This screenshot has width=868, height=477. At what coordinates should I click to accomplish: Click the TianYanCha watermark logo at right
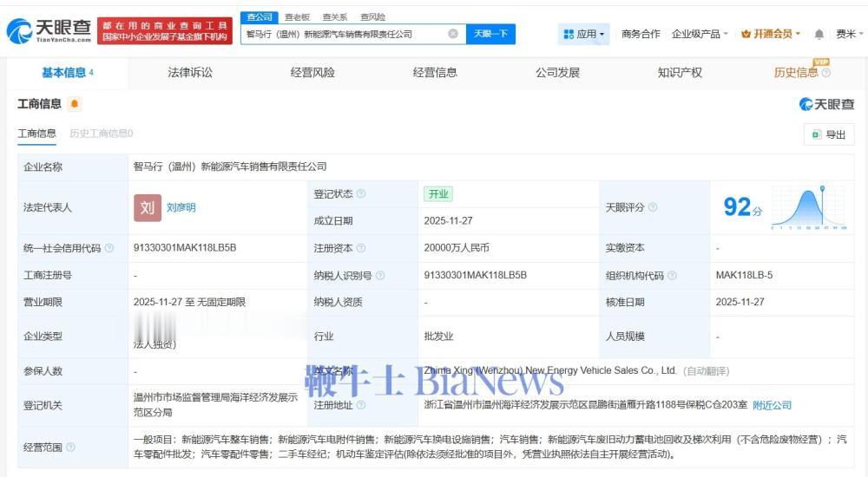pyautogui.click(x=826, y=104)
